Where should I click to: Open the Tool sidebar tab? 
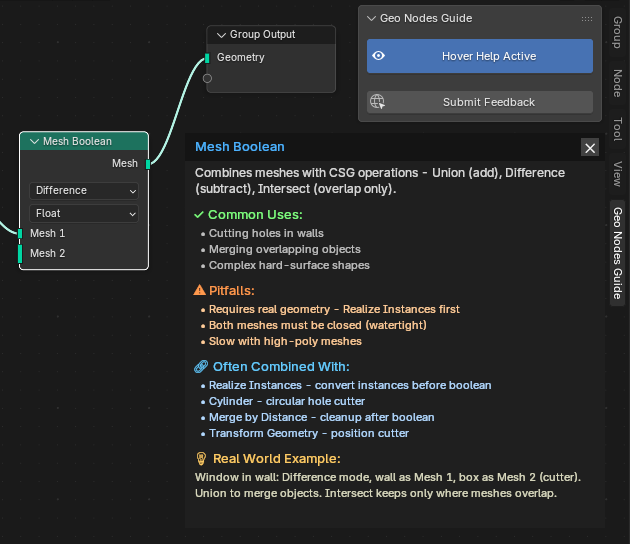tap(617, 128)
